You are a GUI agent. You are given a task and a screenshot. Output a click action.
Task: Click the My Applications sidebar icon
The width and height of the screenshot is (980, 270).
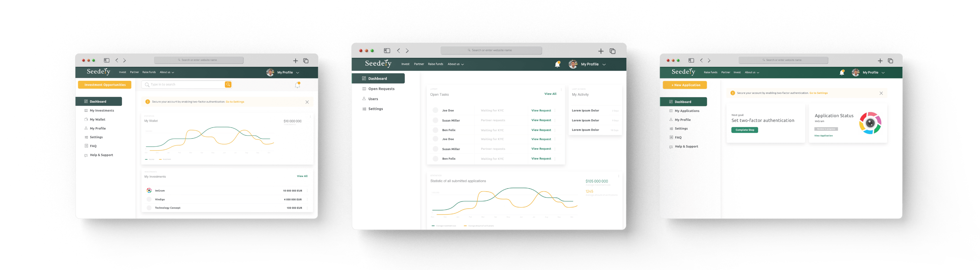pos(671,111)
